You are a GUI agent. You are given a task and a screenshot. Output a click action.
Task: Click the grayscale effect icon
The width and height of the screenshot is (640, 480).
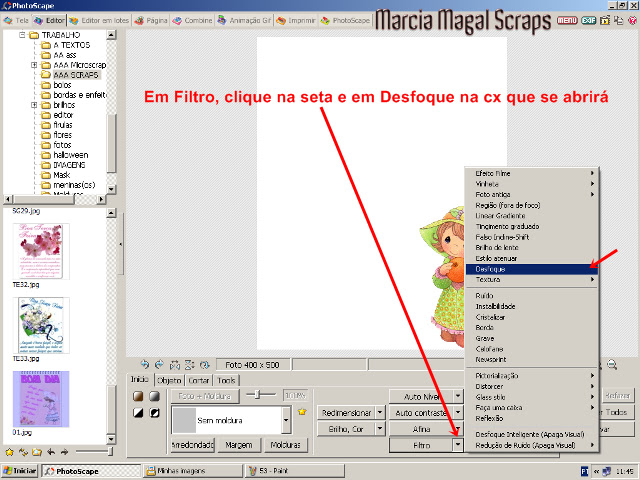click(x=154, y=396)
